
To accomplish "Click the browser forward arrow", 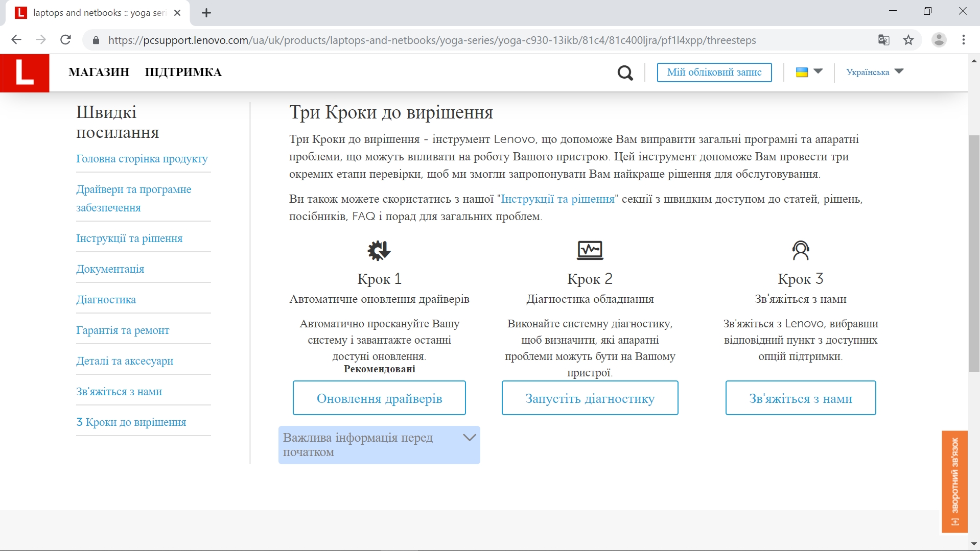I will click(41, 40).
